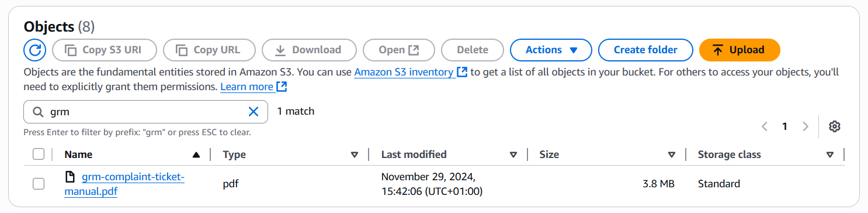The height and width of the screenshot is (213, 868).
Task: Sort ascending by Name arrow
Action: point(196,155)
